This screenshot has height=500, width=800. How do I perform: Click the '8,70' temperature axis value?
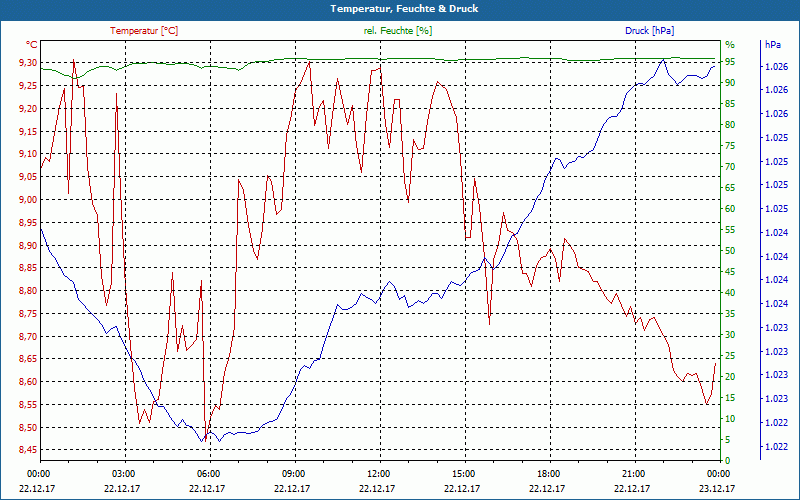[28, 337]
